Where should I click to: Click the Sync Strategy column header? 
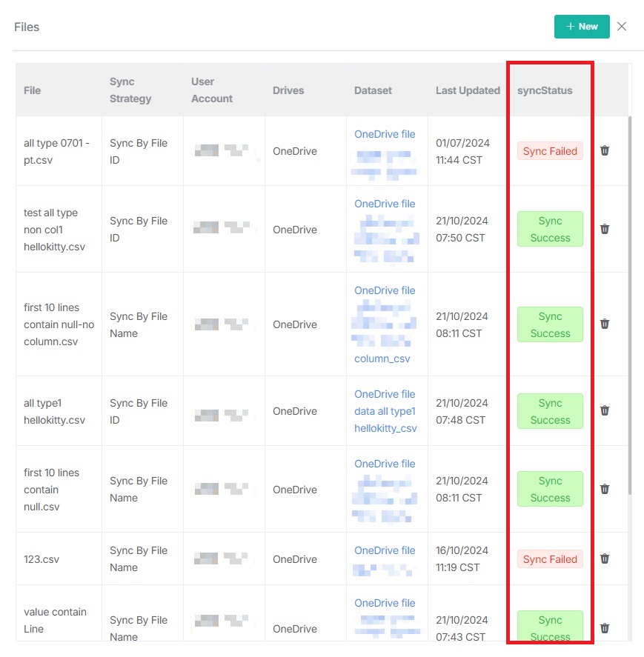click(x=130, y=90)
